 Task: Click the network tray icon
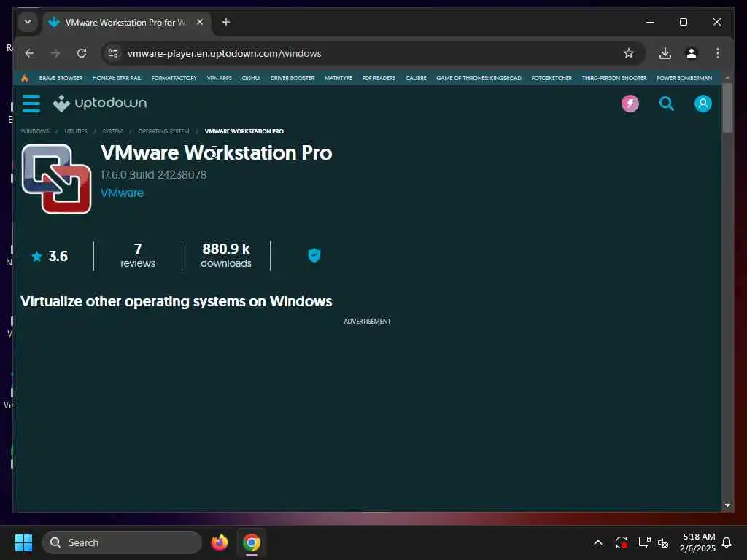[644, 542]
